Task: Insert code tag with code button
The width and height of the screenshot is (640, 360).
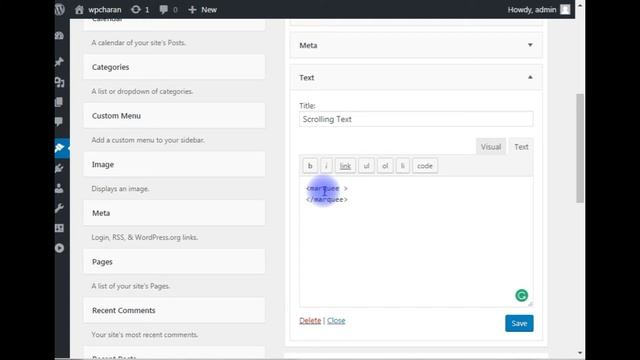Action: coord(424,166)
